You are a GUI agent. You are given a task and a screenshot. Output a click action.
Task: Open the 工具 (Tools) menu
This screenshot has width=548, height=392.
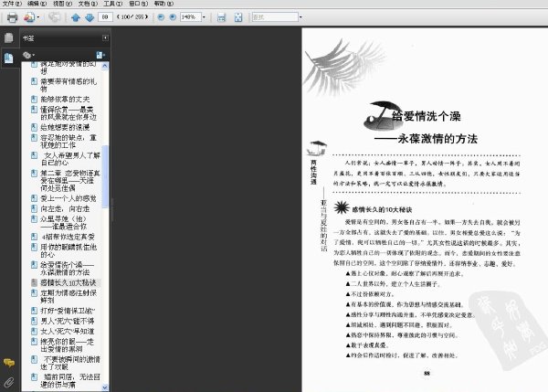click(x=113, y=4)
